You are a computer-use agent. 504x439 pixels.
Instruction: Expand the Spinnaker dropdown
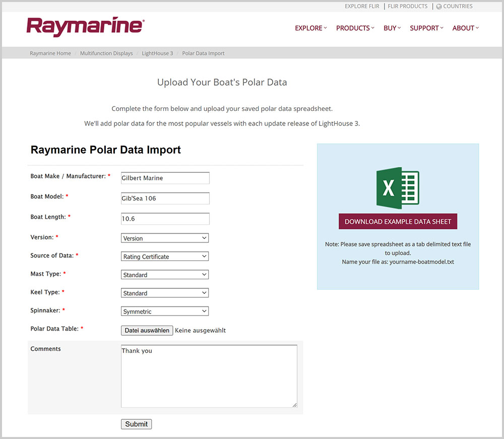pos(165,311)
